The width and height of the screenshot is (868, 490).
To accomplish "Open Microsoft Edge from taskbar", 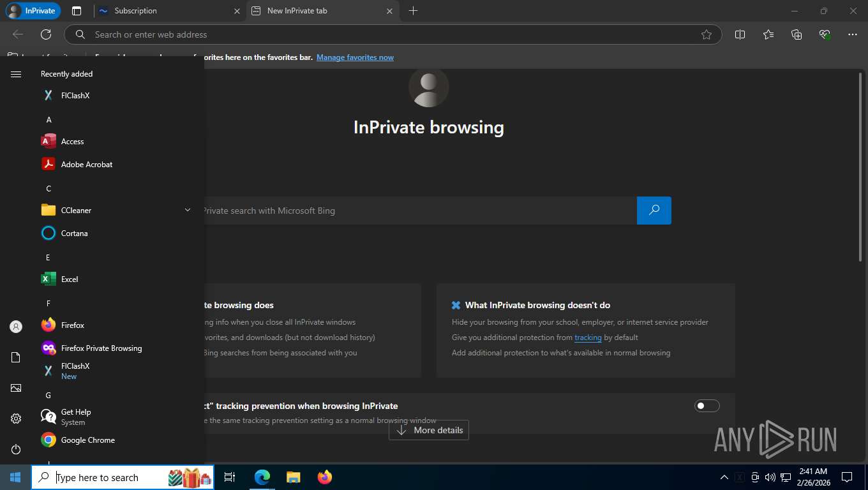I will tap(262, 477).
